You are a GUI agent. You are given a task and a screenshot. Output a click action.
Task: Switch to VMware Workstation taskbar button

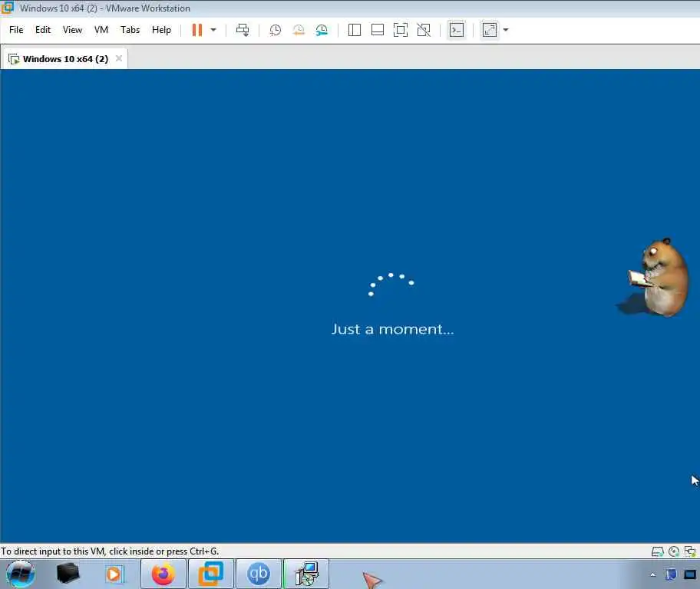tap(211, 574)
